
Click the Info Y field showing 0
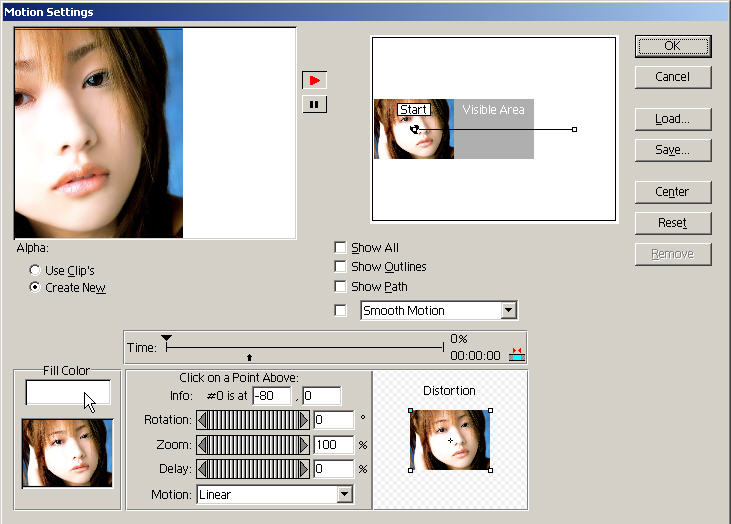pos(322,396)
